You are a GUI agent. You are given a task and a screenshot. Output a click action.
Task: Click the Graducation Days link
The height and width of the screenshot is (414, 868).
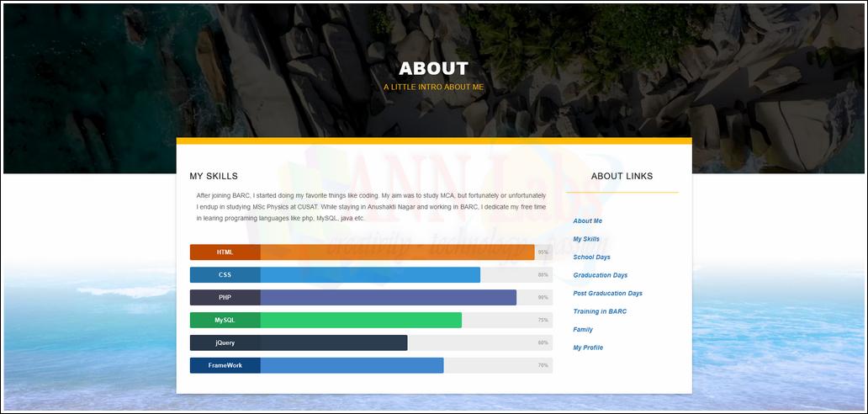pyautogui.click(x=600, y=275)
